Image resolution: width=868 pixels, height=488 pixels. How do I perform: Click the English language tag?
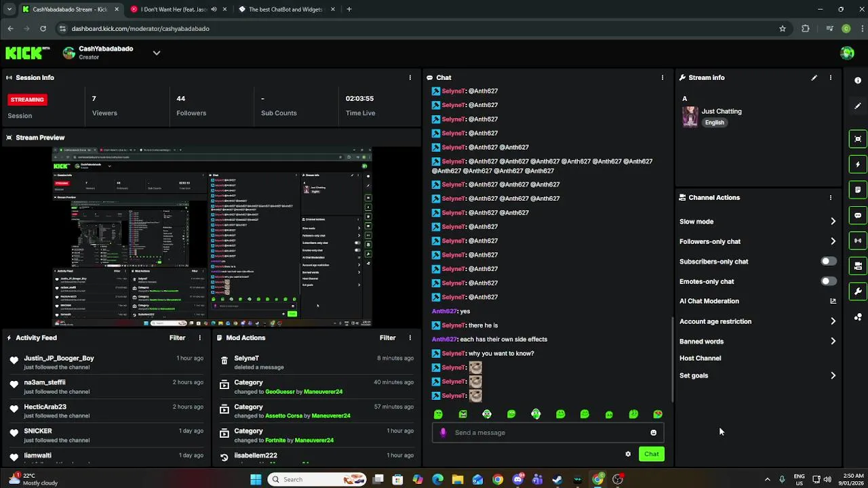tap(714, 123)
